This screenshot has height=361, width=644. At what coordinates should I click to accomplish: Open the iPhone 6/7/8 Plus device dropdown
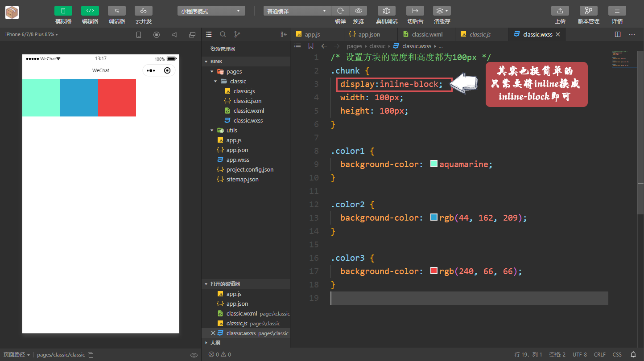coord(31,34)
